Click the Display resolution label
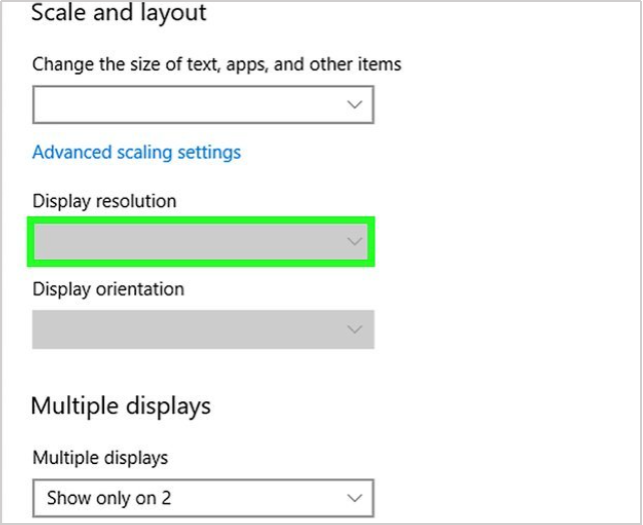This screenshot has width=643, height=525. pyautogui.click(x=104, y=201)
